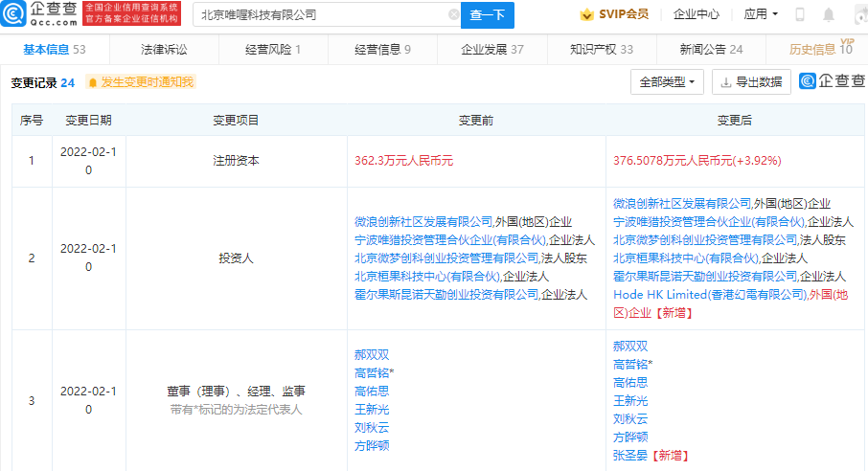Open the 应用 dropdown menu

coord(761,15)
